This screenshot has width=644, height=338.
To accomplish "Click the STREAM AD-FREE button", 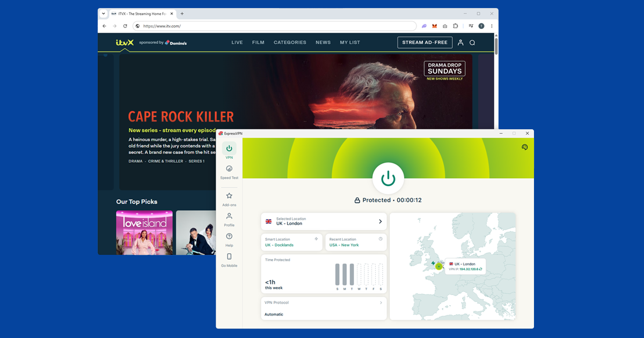I will 425,42.
